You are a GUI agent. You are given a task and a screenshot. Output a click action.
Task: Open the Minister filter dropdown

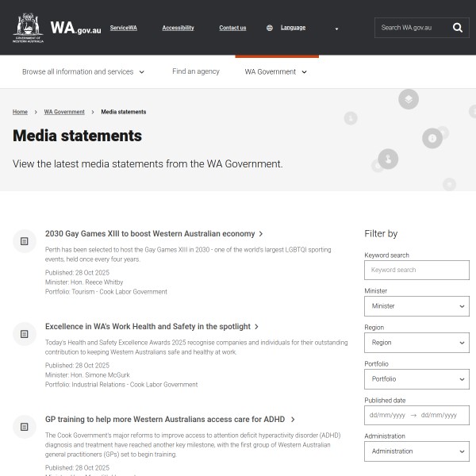416,306
